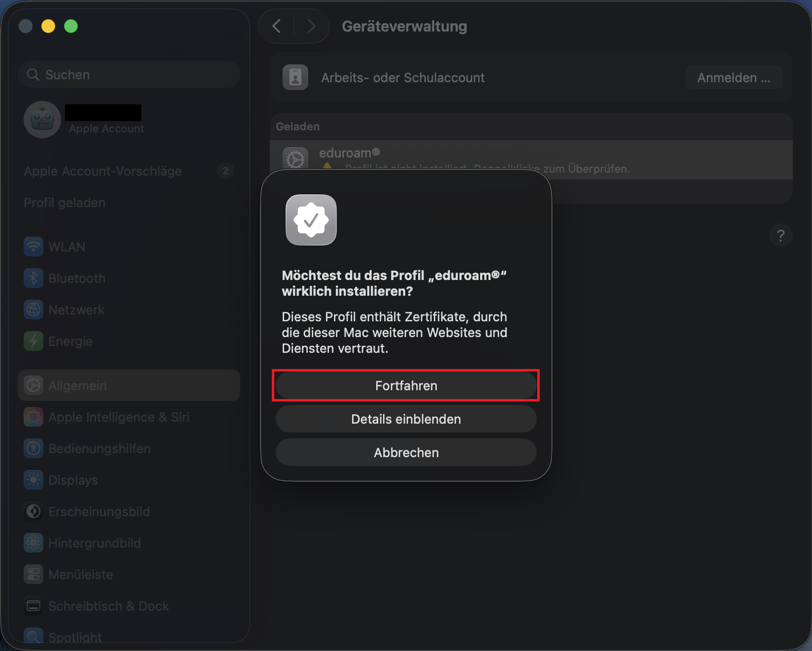The image size is (812, 651).
Task: Open Netzwerk settings
Action: pyautogui.click(x=129, y=310)
